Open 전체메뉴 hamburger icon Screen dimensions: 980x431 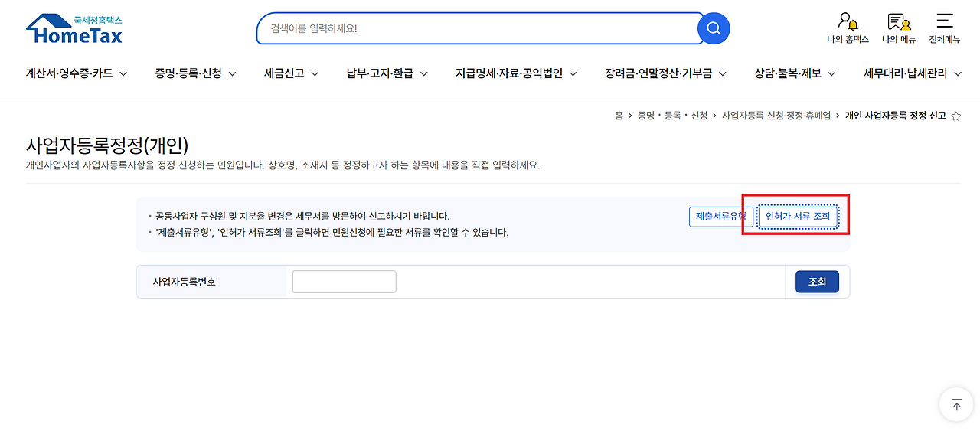click(945, 28)
